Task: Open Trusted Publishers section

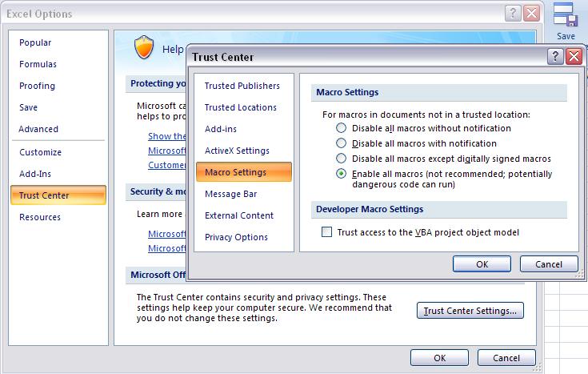Action: [x=242, y=86]
